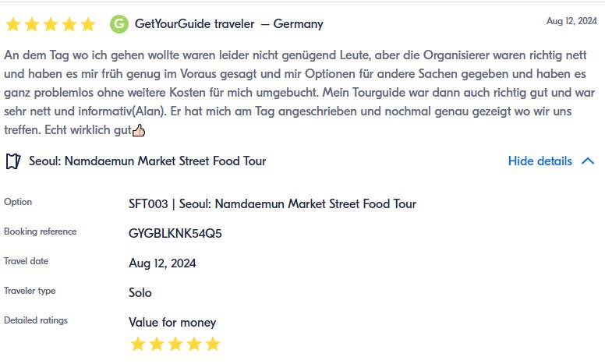Image resolution: width=605 pixels, height=364 pixels.
Task: Click the Aug 12, 2024 review date
Action: point(571,21)
